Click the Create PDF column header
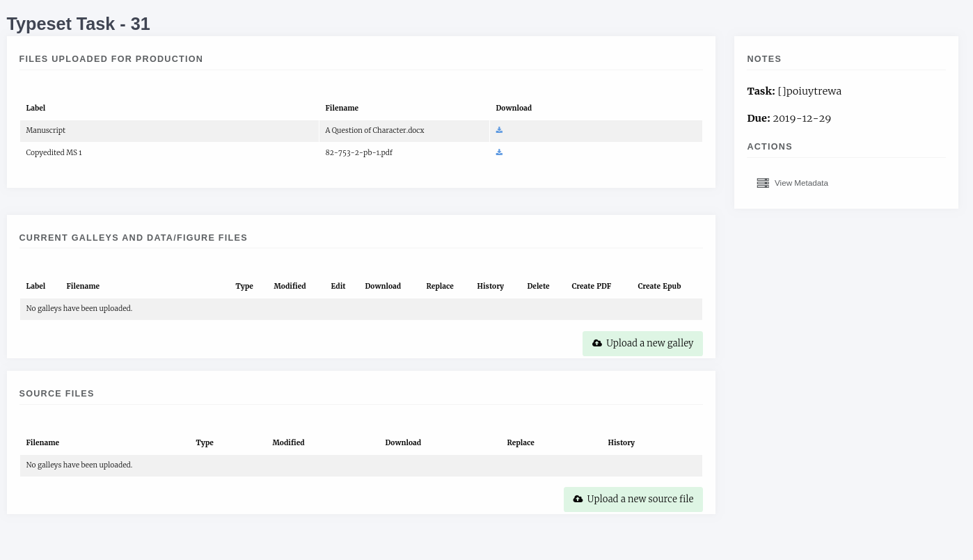The image size is (973, 560). click(x=591, y=286)
